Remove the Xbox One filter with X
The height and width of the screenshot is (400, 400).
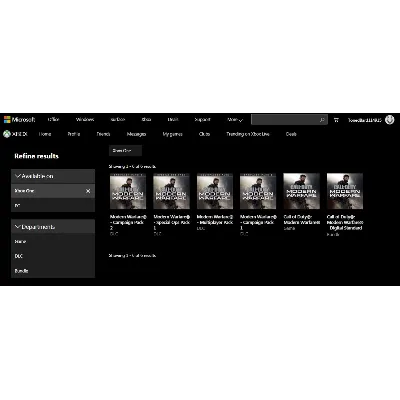(88, 191)
